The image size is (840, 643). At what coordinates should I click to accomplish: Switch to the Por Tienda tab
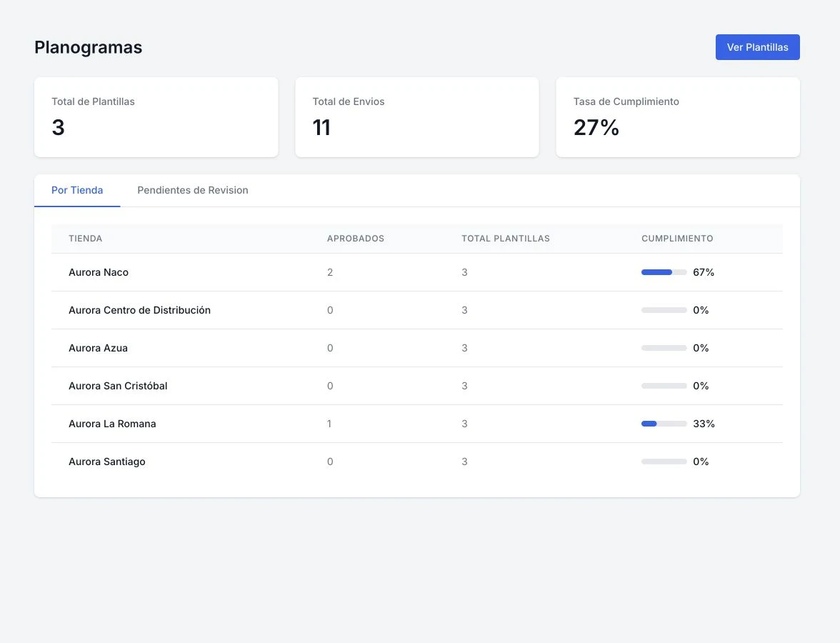click(77, 190)
